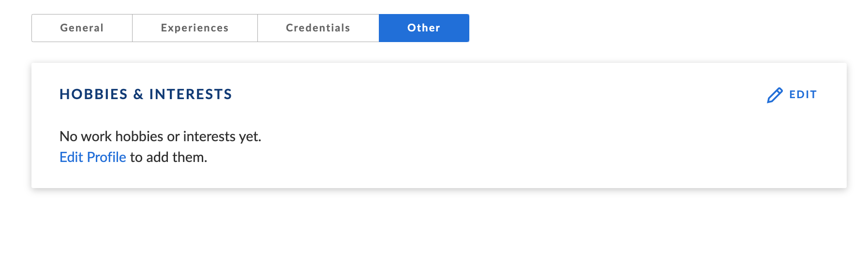This screenshot has height=264, width=868.
Task: Click the HOBBIES & INTERESTS heading
Action: pos(146,94)
